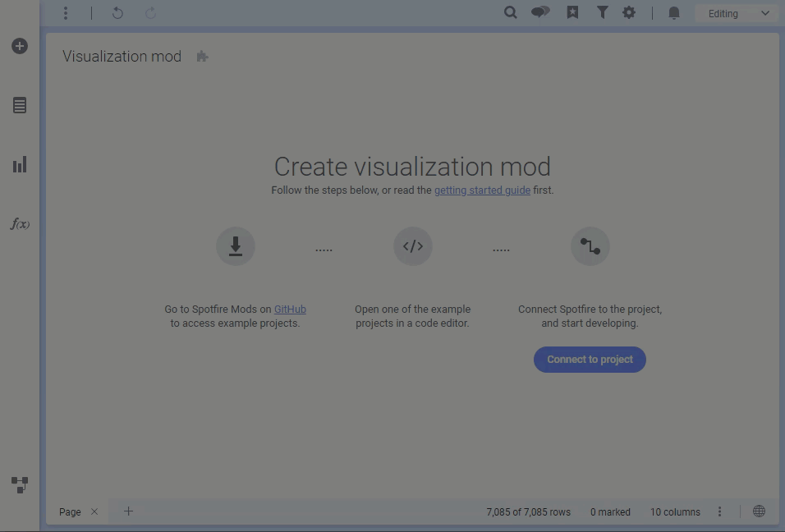785x532 pixels.
Task: Open the Data in analysis list icon
Action: (20, 105)
